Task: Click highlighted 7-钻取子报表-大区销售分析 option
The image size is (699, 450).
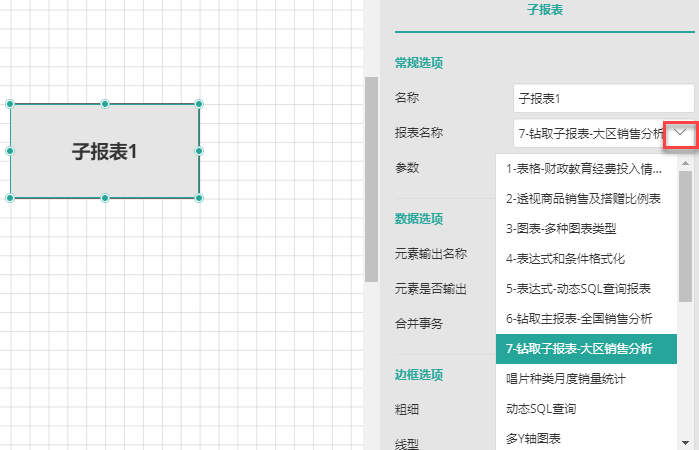Action: 579,349
